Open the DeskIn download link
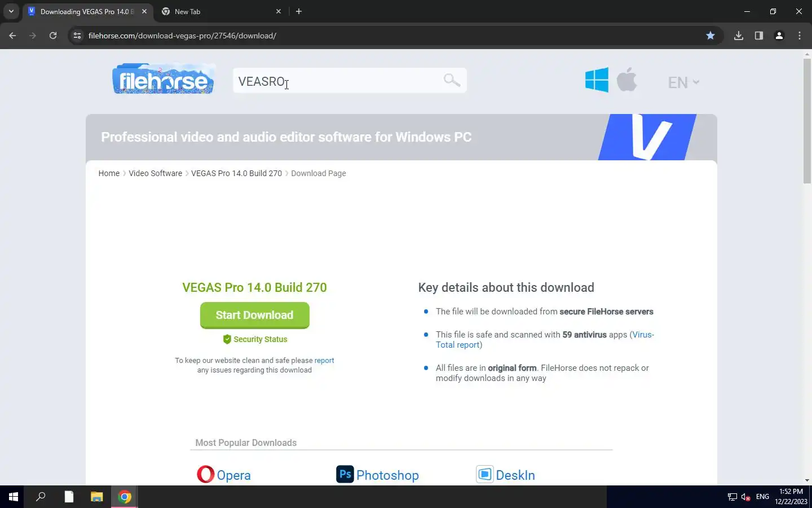This screenshot has height=508, width=812. pos(515,475)
